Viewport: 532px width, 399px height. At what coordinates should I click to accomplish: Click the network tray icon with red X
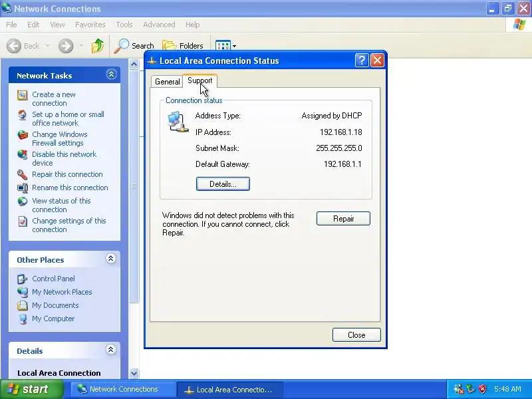tap(459, 389)
